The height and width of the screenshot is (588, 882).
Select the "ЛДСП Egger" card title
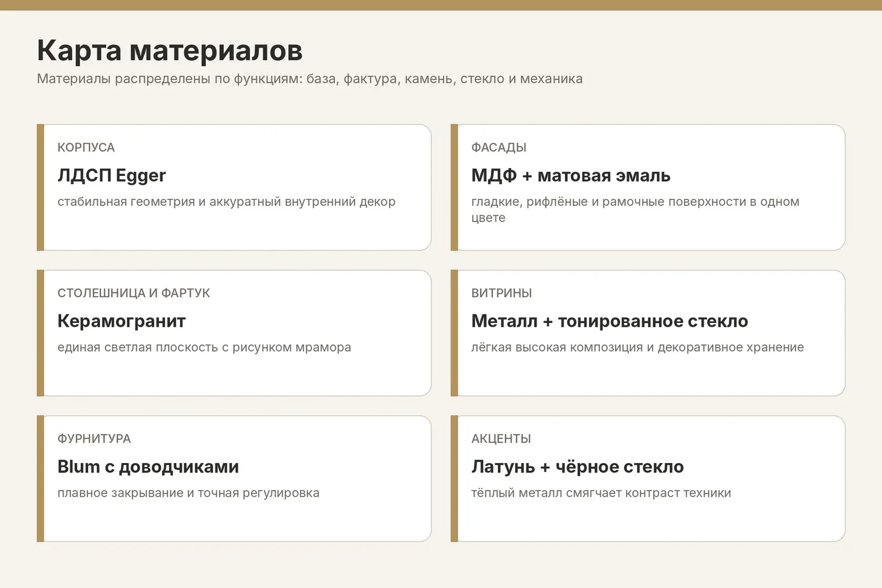111,175
